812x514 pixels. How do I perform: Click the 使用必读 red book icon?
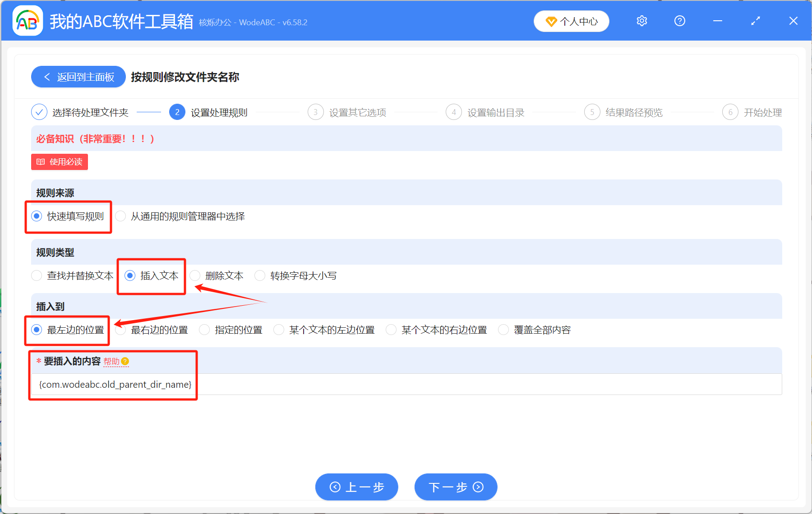(x=41, y=162)
